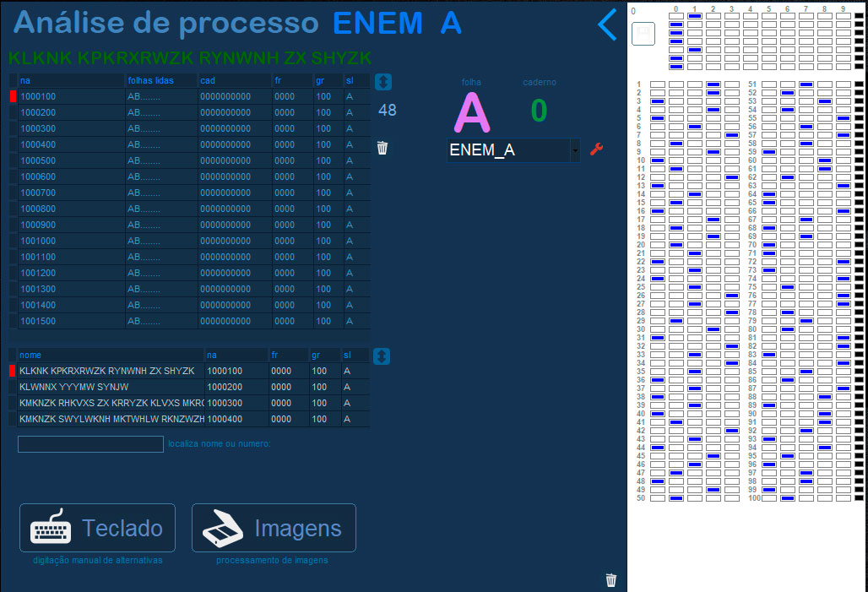Click the trash icon below the number 48
868x592 pixels.
pyautogui.click(x=382, y=148)
